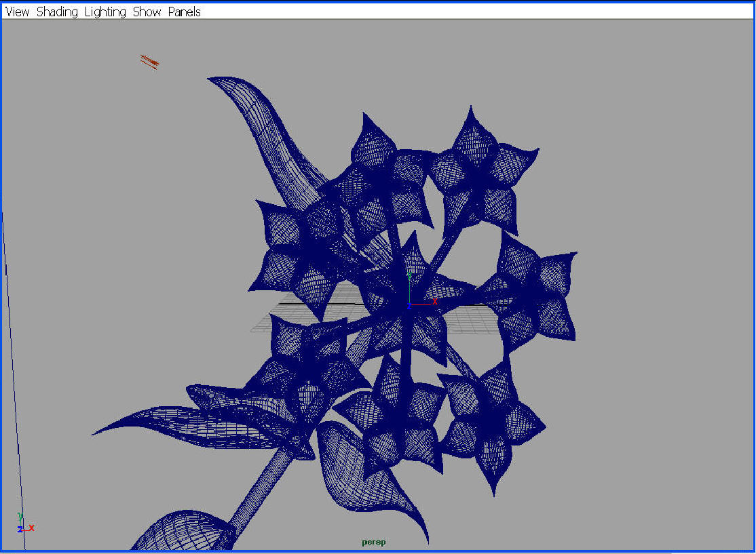This screenshot has height=554, width=756.
Task: Select the flower bud at bottom-left edge
Action: [x=183, y=532]
